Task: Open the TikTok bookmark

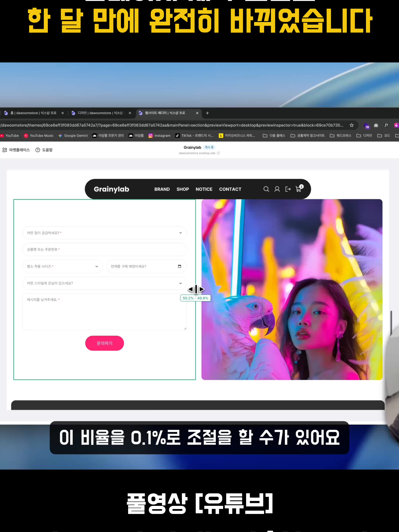Action: pos(194,136)
